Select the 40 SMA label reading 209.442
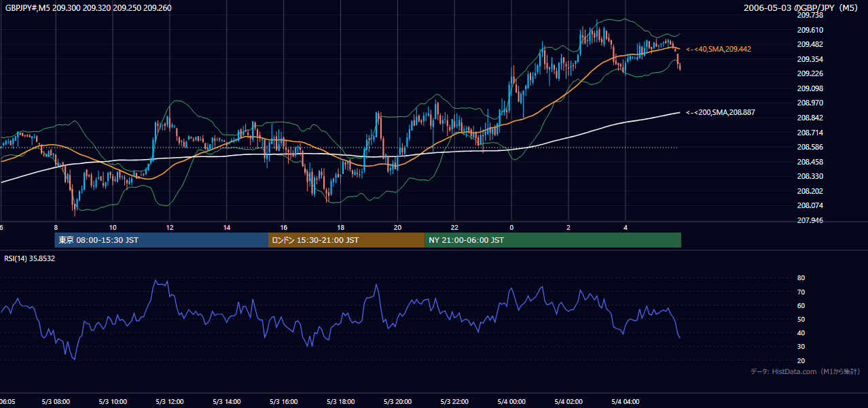868x408 pixels. (719, 49)
